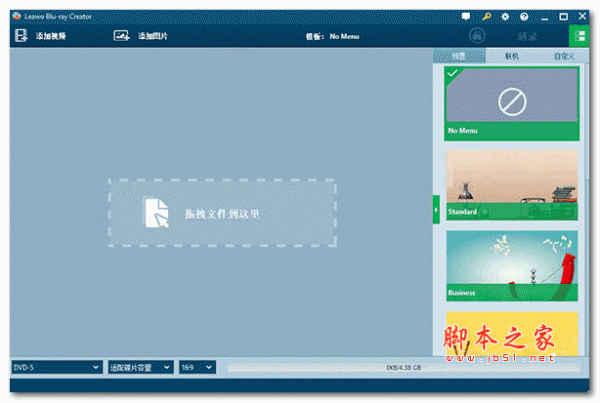Screen dimensions: 600x403
Task: Click the add photo picture icon
Action: 121,36
